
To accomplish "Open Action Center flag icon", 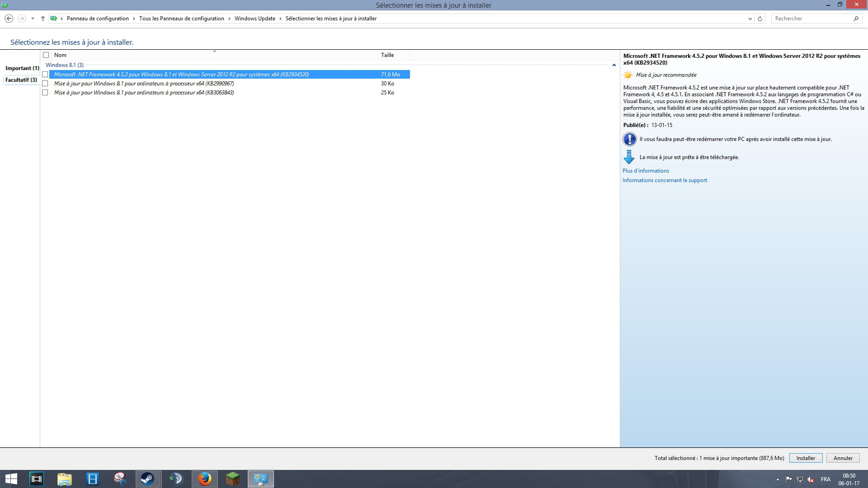I will pyautogui.click(x=788, y=479).
